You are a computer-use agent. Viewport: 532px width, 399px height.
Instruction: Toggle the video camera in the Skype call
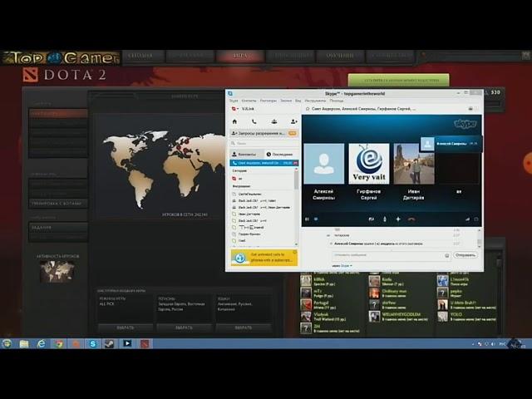click(x=372, y=219)
